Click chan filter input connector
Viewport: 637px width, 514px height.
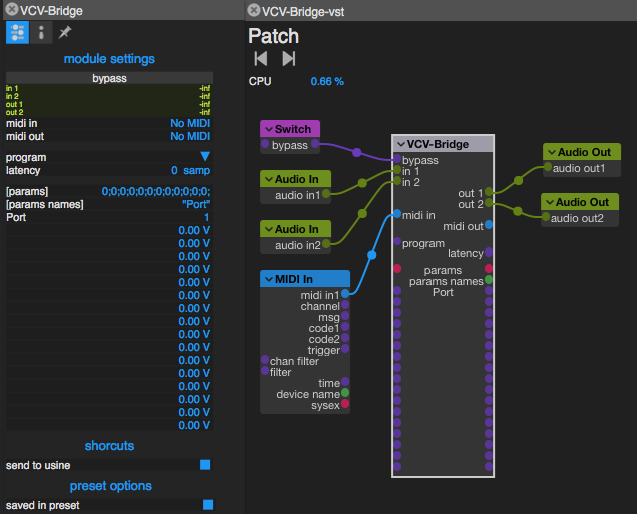point(265,360)
